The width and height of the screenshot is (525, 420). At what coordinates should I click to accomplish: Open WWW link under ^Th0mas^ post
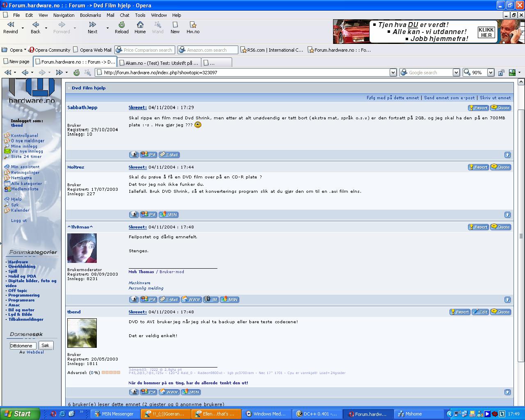click(x=191, y=300)
